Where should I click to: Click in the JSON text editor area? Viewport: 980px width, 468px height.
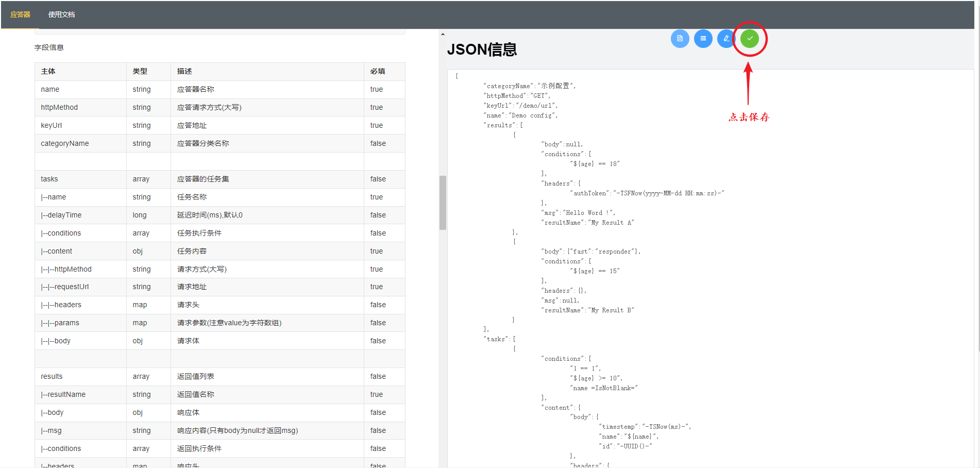pyautogui.click(x=710, y=268)
